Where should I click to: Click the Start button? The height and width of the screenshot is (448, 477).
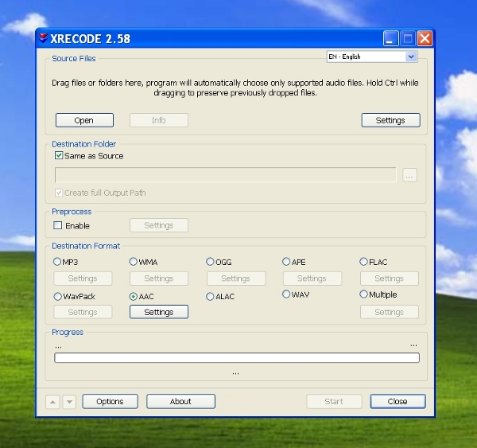[334, 402]
